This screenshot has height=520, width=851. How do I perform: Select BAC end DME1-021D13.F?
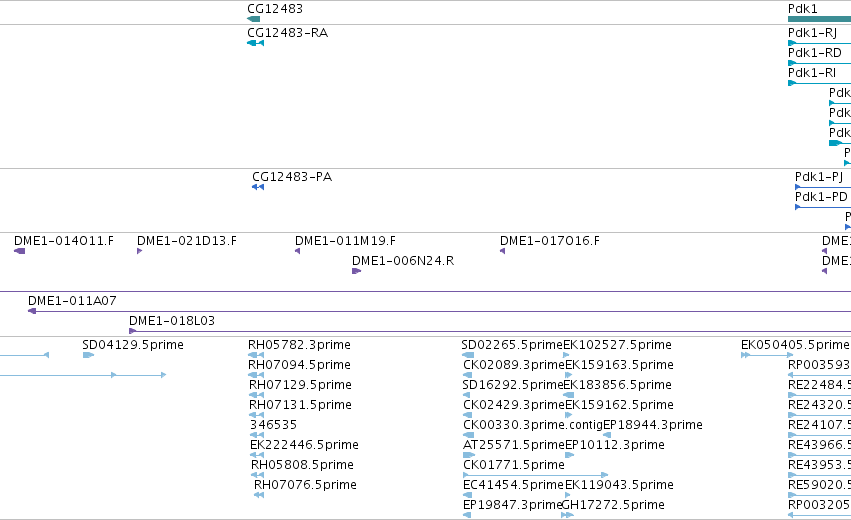click(187, 241)
